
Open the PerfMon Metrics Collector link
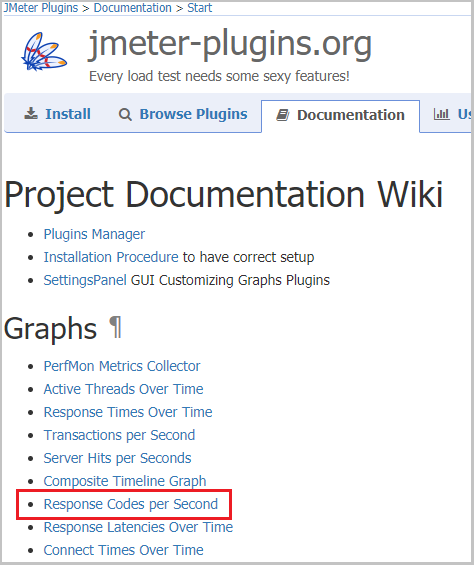pos(122,366)
